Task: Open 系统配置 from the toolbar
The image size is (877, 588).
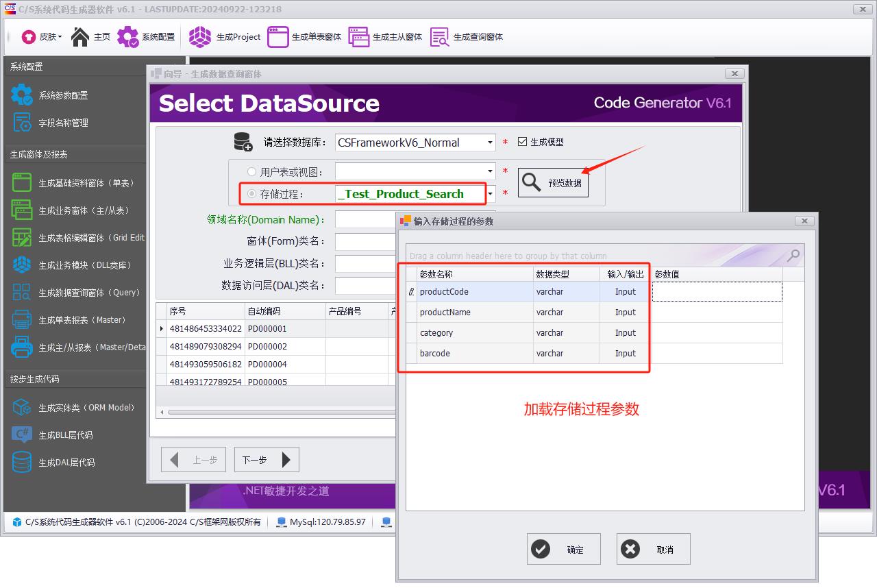Action: point(146,37)
